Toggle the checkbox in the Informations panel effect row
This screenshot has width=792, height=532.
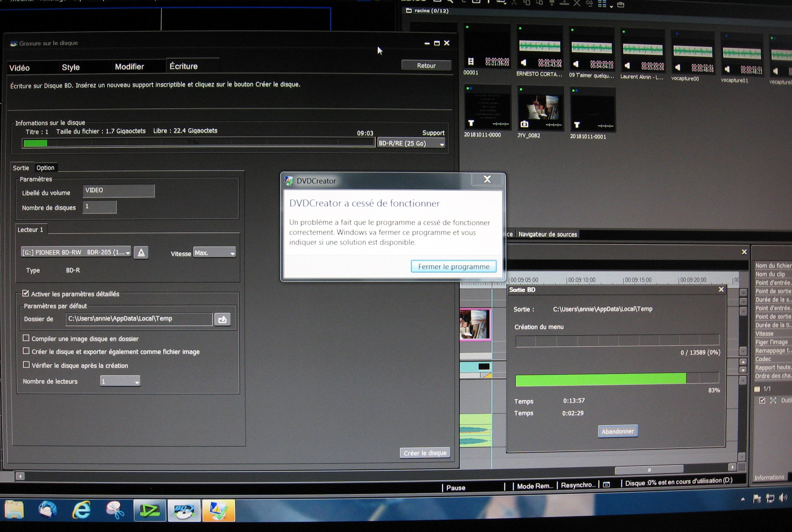click(x=762, y=400)
